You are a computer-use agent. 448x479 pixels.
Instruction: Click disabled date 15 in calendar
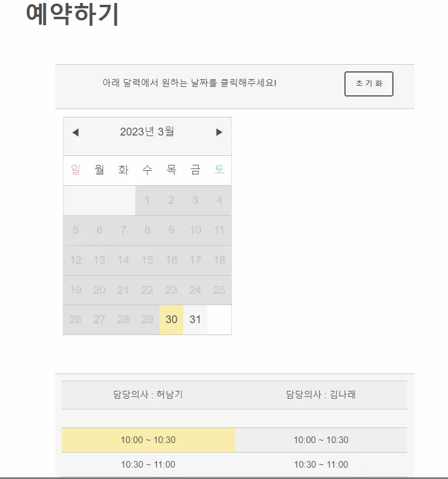147,260
